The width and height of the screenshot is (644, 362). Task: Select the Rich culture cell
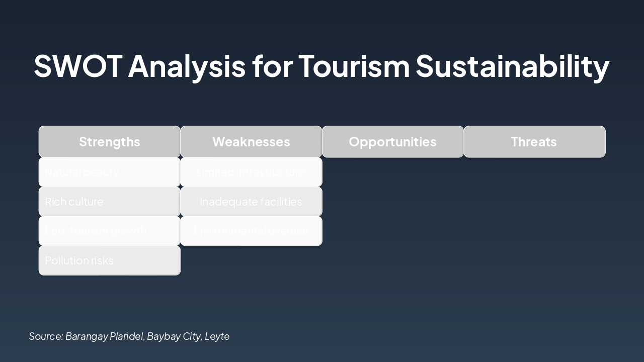[x=109, y=202]
